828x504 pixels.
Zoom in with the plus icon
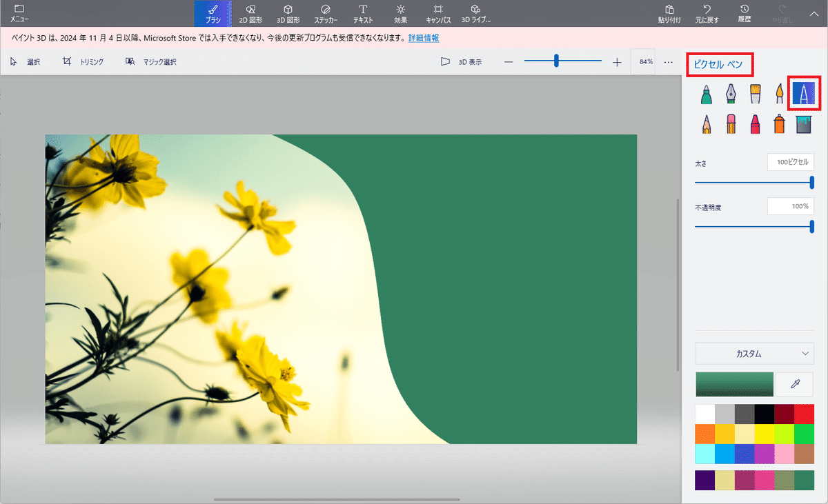(617, 62)
